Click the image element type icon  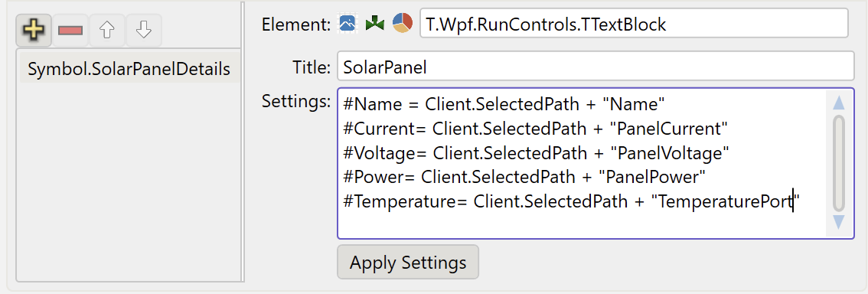coord(348,23)
